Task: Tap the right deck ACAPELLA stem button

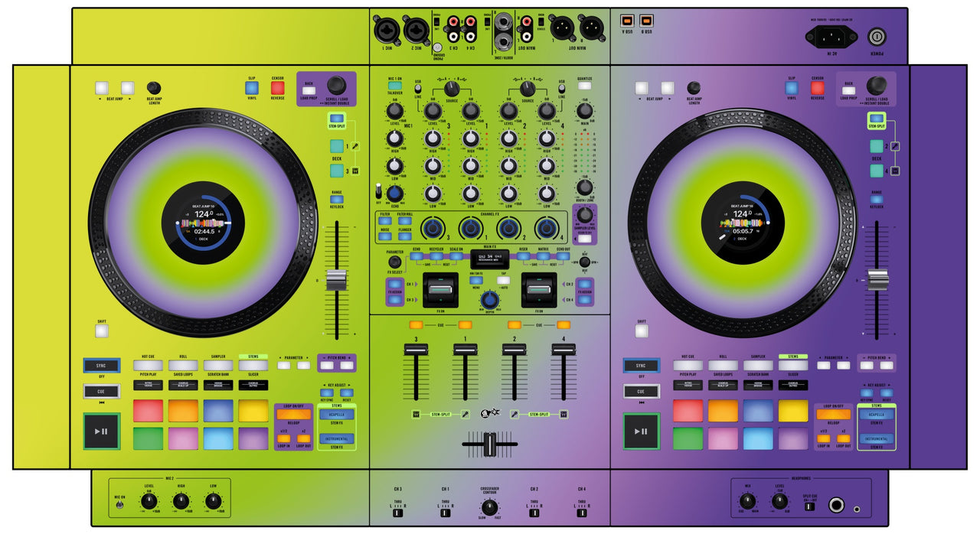Action: tap(877, 415)
